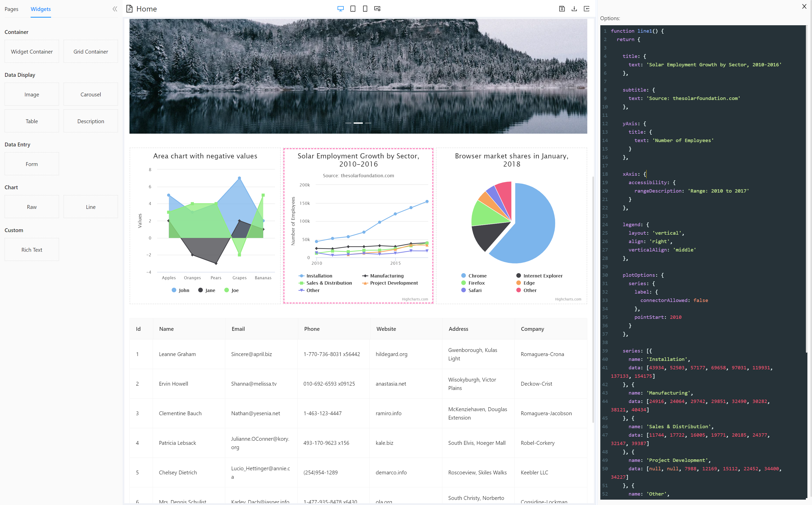
Task: Switch to the Pages tab
Action: click(x=11, y=9)
